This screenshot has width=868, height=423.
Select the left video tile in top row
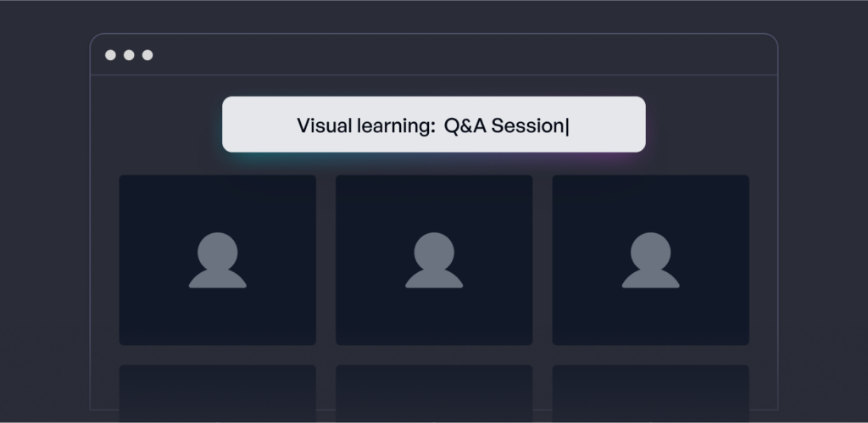(x=218, y=260)
